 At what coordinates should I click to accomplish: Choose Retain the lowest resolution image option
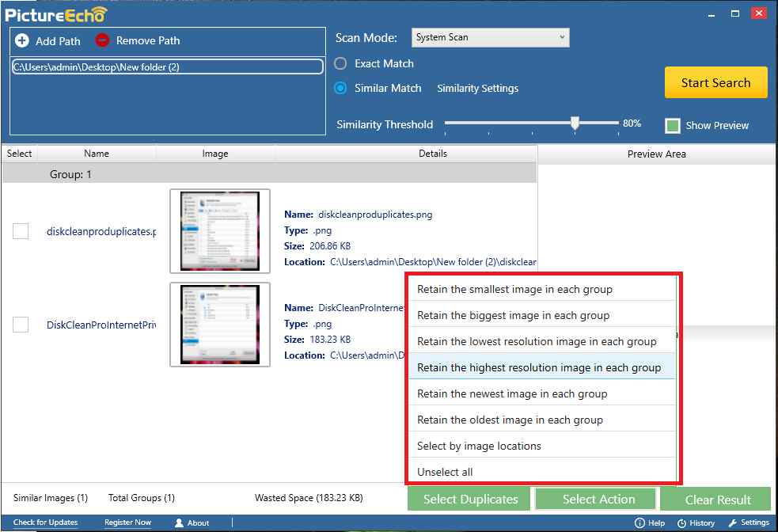click(542, 341)
